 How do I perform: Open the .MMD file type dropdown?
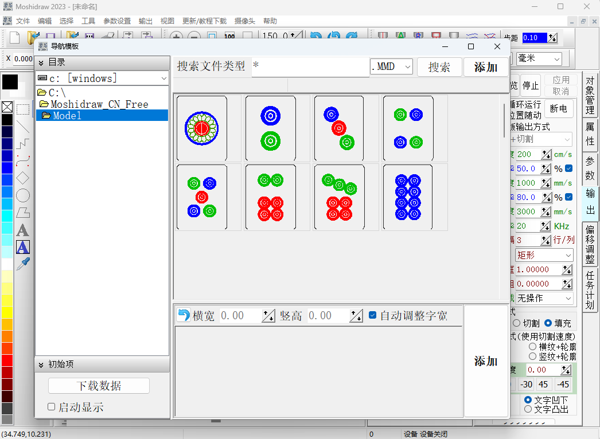tap(406, 67)
